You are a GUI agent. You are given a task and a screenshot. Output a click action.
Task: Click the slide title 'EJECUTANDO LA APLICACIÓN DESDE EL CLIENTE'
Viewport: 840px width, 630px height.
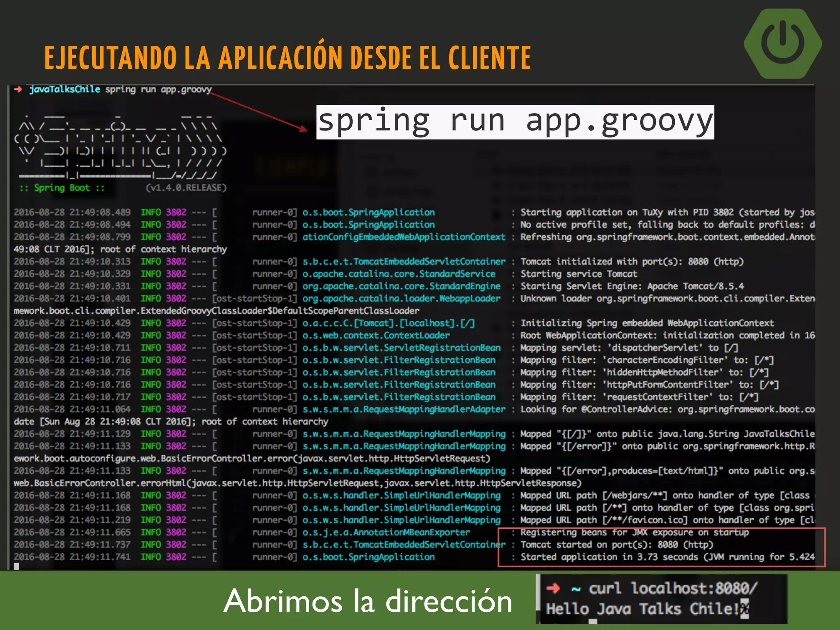coord(288,57)
